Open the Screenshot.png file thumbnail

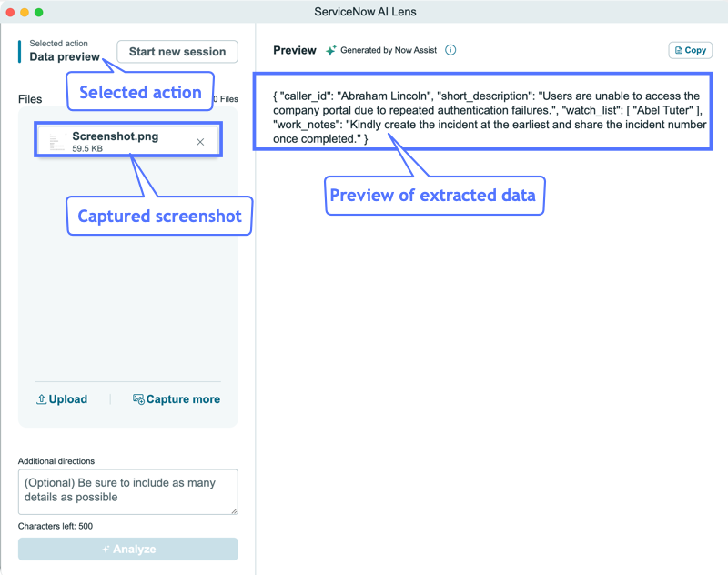click(x=56, y=142)
